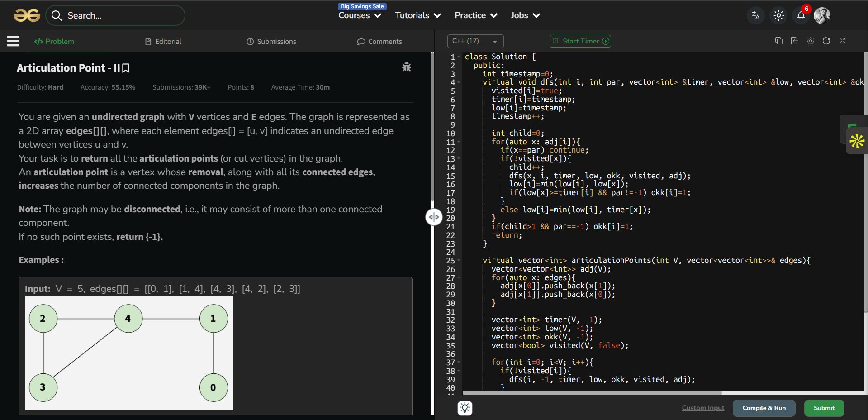This screenshot has width=868, height=420.
Task: Copy code using the copy icon
Action: click(x=778, y=41)
